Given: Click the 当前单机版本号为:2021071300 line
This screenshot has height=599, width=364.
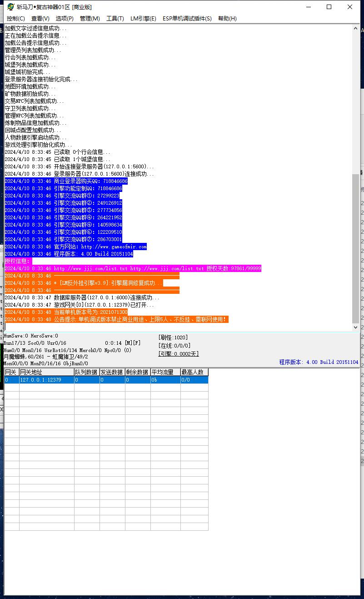Looking at the screenshot, I should tap(66, 312).
